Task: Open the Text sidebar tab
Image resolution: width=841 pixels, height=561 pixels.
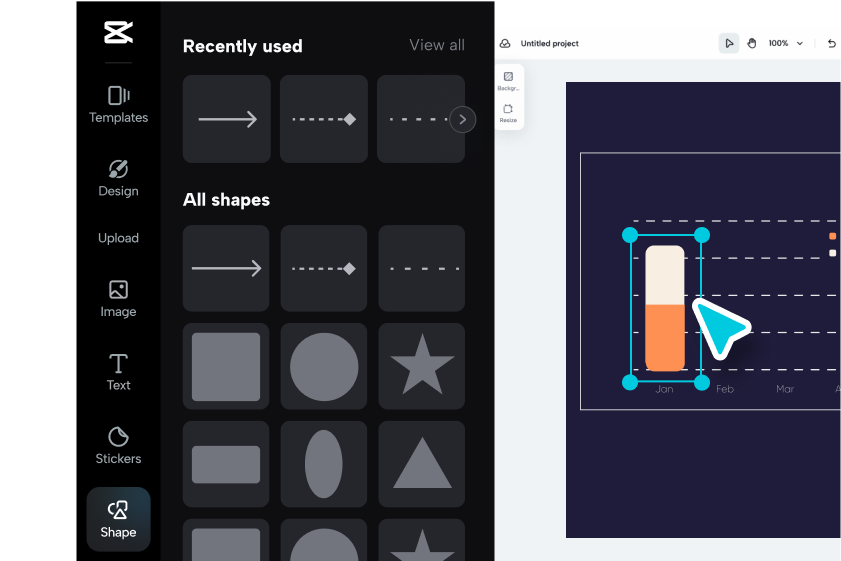Action: (x=118, y=372)
